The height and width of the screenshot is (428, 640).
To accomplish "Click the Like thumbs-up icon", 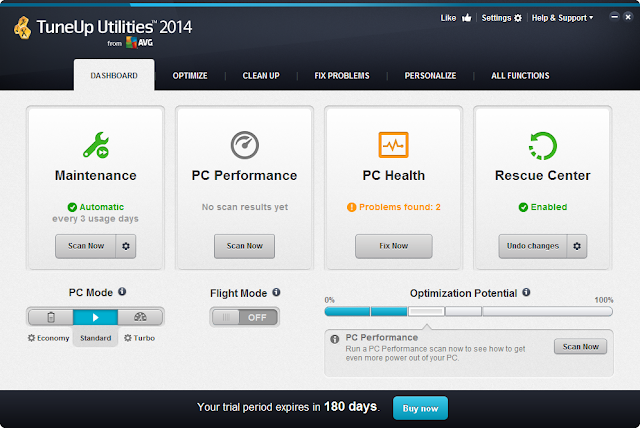I will (466, 18).
